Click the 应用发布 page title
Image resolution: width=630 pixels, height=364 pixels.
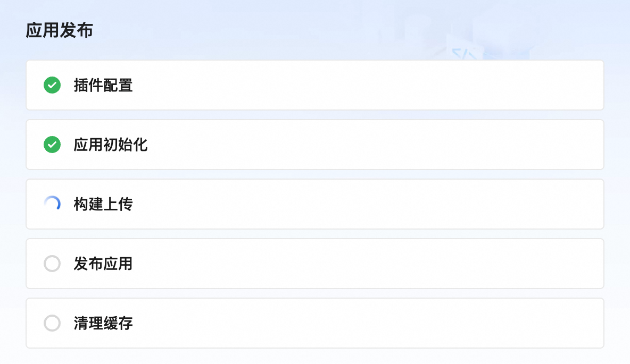[59, 30]
